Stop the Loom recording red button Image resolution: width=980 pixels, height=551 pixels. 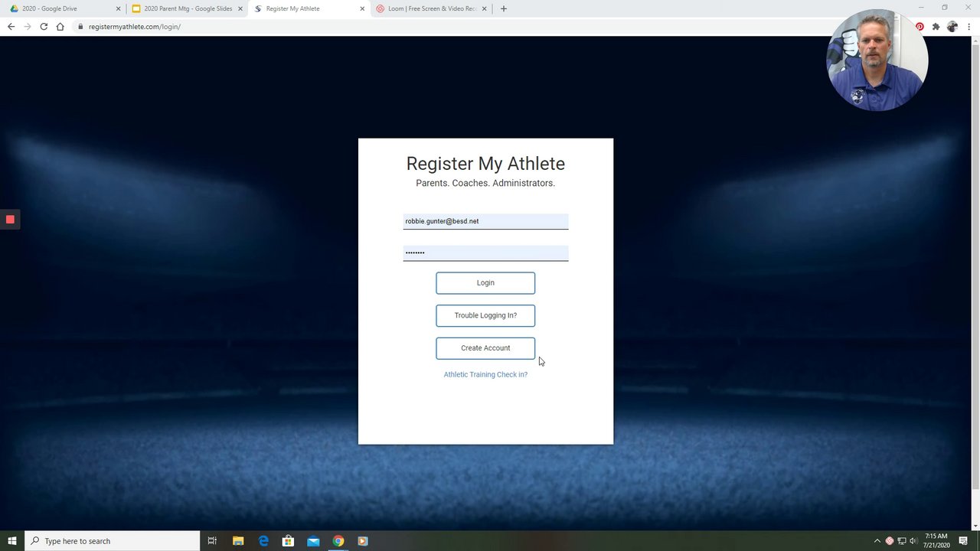point(10,220)
